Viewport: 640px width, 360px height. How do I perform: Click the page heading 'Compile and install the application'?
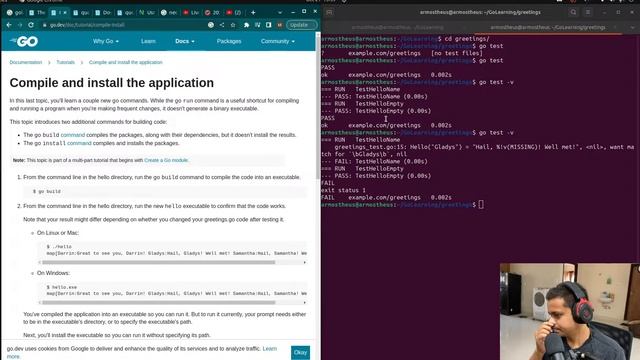[x=111, y=83]
